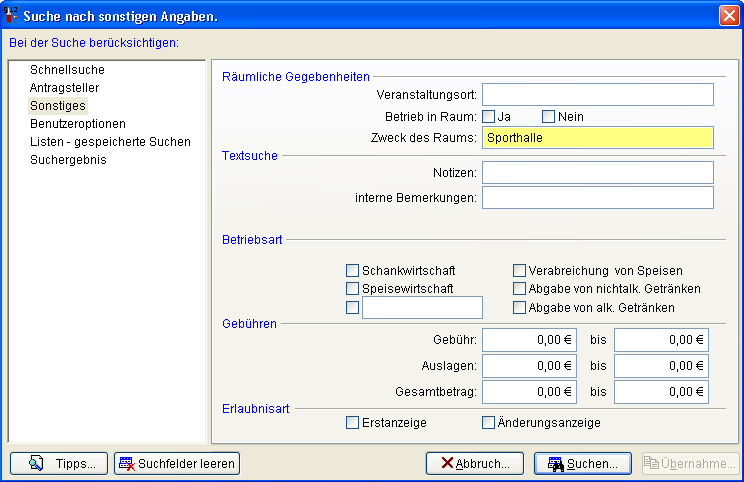Screen dimensions: 744x482
Task: Show the Suchergebnis page
Action: (x=68, y=160)
